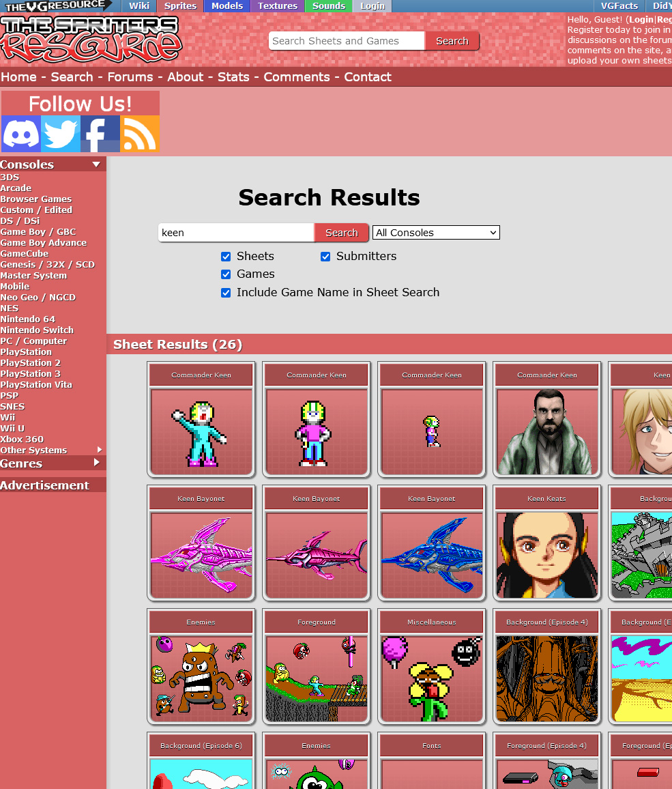This screenshot has width=672, height=789.
Task: Switch to the Sprites tab
Action: 180,6
